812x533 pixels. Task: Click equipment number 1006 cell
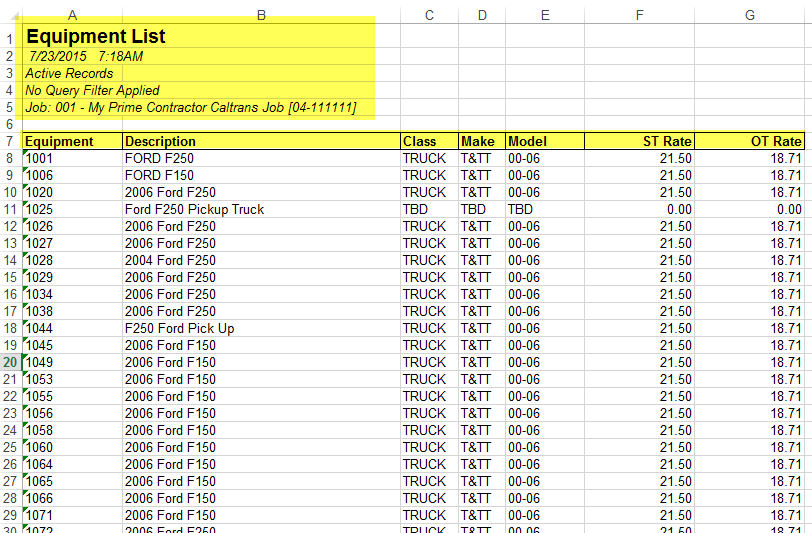(72, 175)
